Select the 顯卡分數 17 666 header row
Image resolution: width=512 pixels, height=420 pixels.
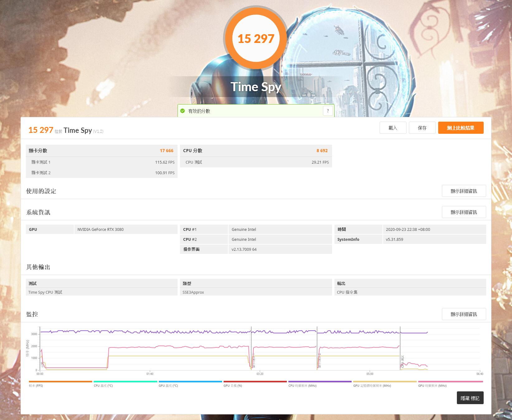(101, 151)
